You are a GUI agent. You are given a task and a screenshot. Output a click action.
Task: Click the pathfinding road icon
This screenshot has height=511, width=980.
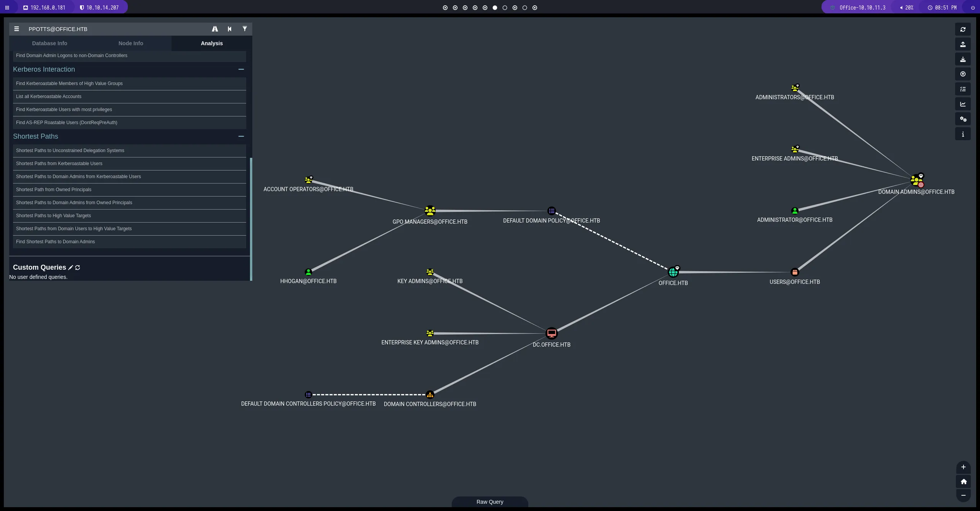(215, 29)
